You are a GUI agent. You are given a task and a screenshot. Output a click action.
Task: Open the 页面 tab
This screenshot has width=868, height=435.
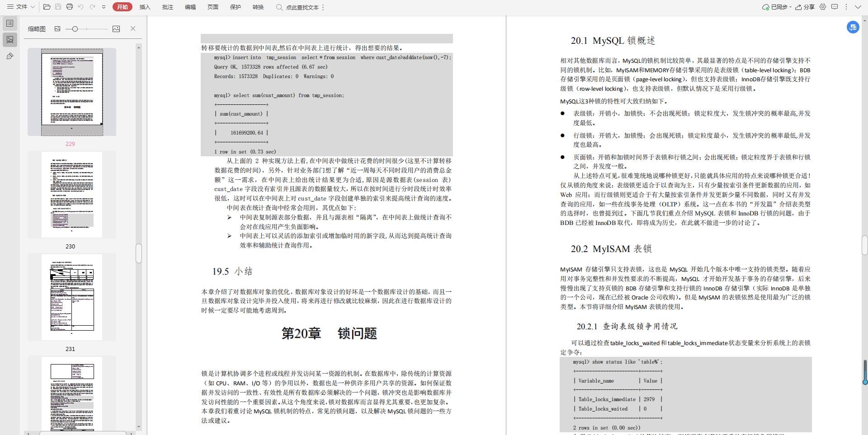point(213,7)
